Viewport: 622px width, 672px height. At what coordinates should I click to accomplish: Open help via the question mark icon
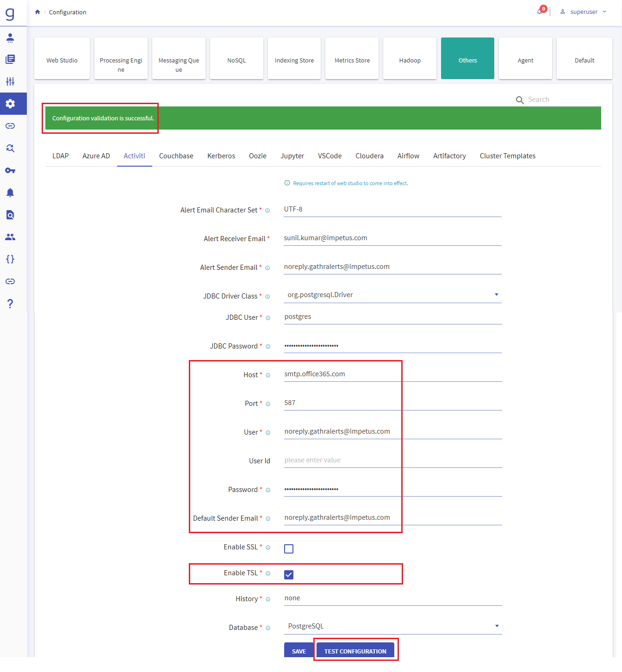pyautogui.click(x=10, y=303)
